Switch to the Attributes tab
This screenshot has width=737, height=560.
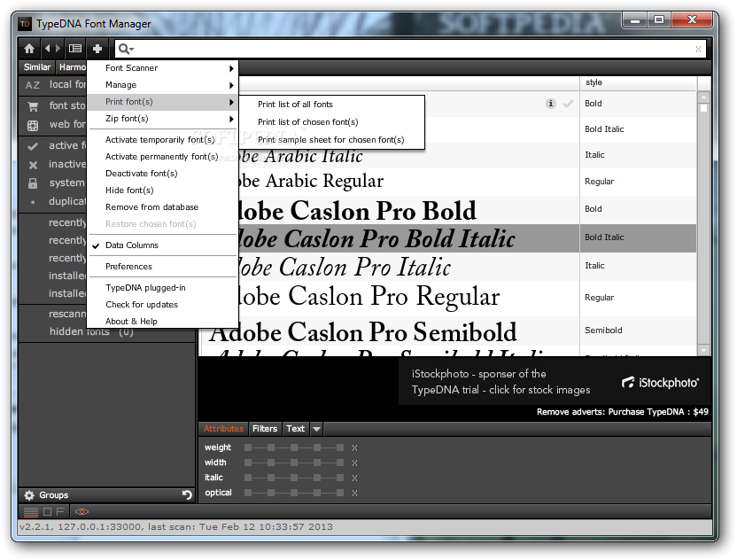tap(223, 429)
